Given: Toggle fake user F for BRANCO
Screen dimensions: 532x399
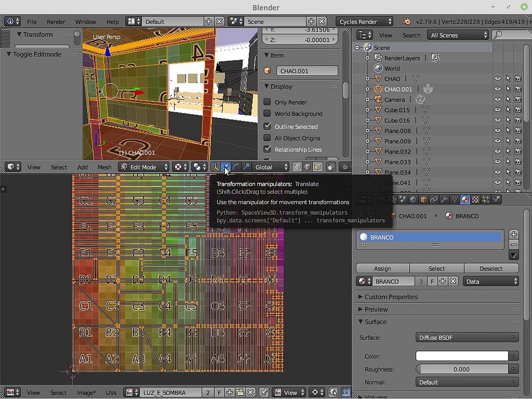Looking at the screenshot, I should [432, 282].
